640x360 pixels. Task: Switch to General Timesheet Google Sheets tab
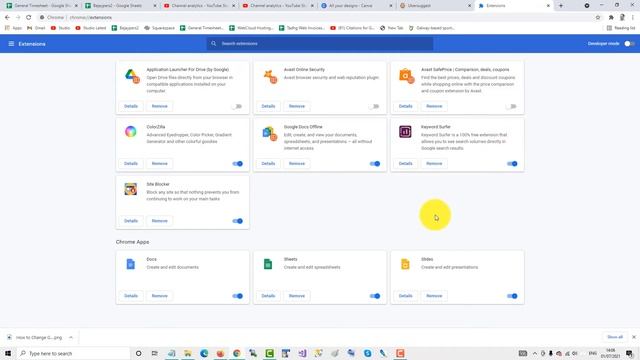41,6
